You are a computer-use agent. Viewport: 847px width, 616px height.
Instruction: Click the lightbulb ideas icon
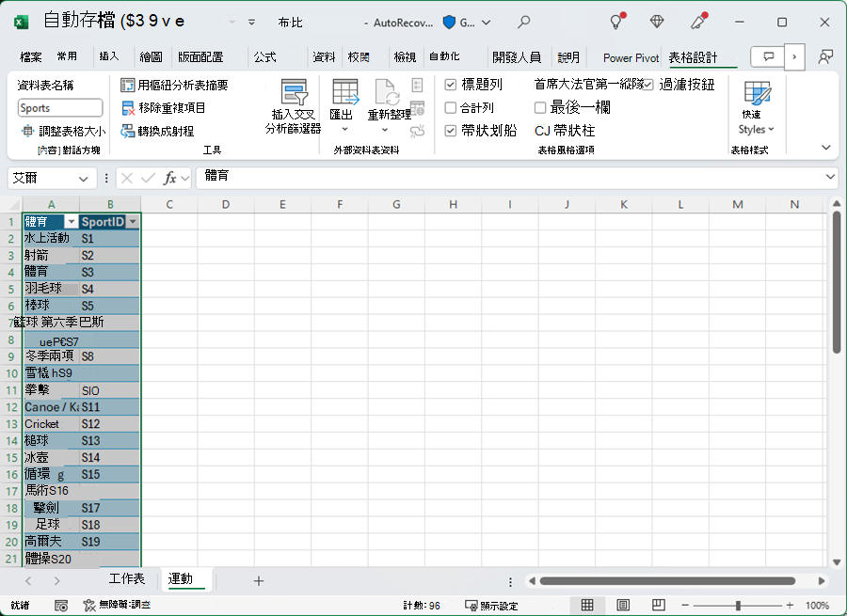click(616, 22)
